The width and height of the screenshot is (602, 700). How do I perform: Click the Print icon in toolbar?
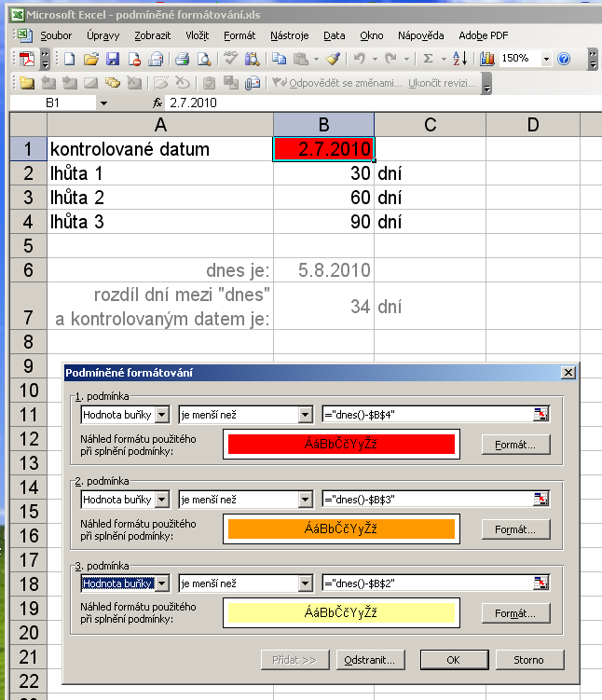click(183, 59)
